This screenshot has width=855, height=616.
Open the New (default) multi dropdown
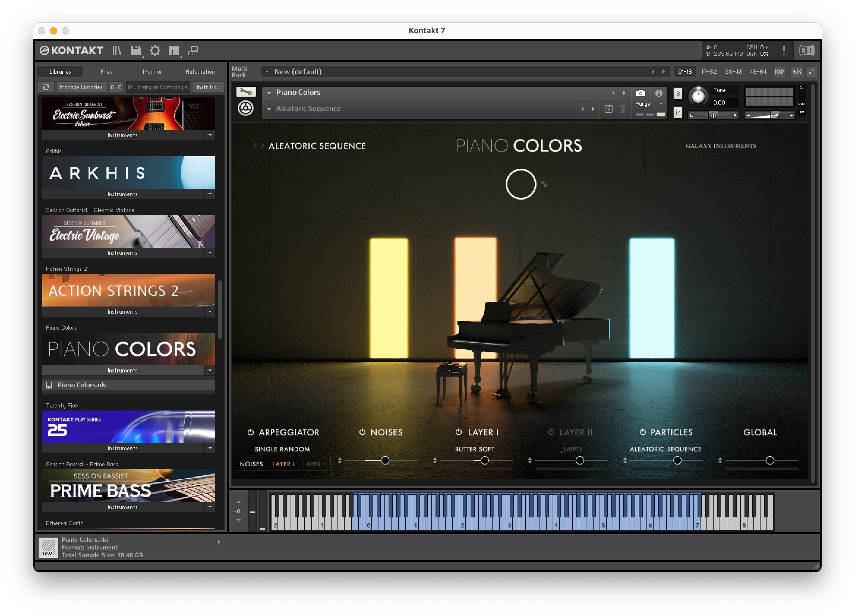coord(267,72)
